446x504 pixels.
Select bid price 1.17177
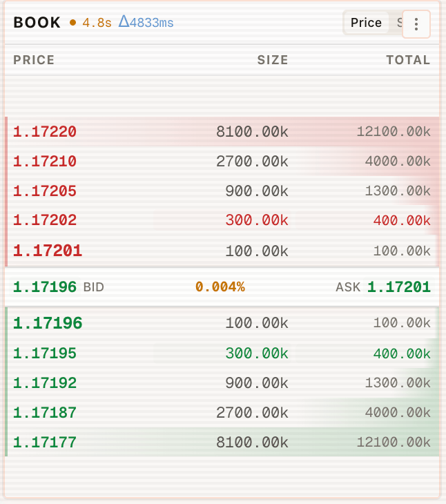(x=45, y=443)
